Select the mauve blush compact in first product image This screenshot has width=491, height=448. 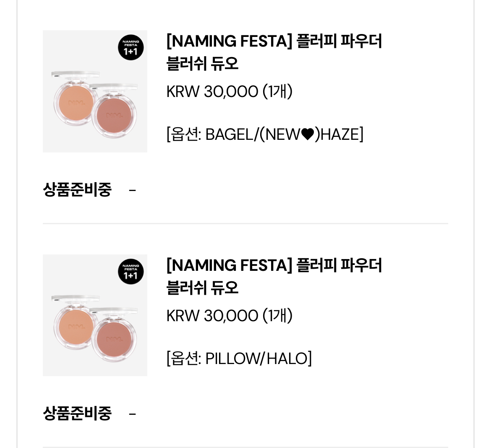(115, 115)
